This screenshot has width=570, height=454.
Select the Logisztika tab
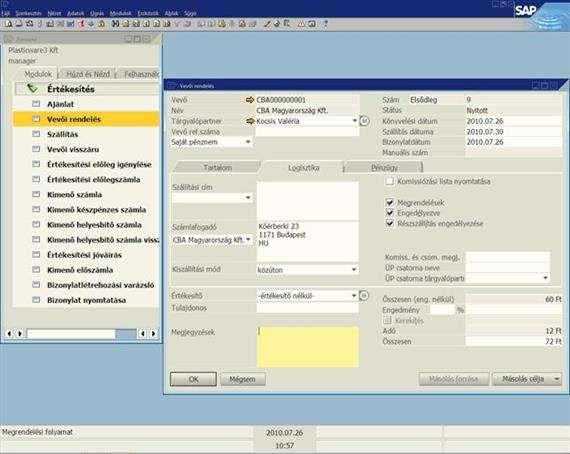[304, 168]
